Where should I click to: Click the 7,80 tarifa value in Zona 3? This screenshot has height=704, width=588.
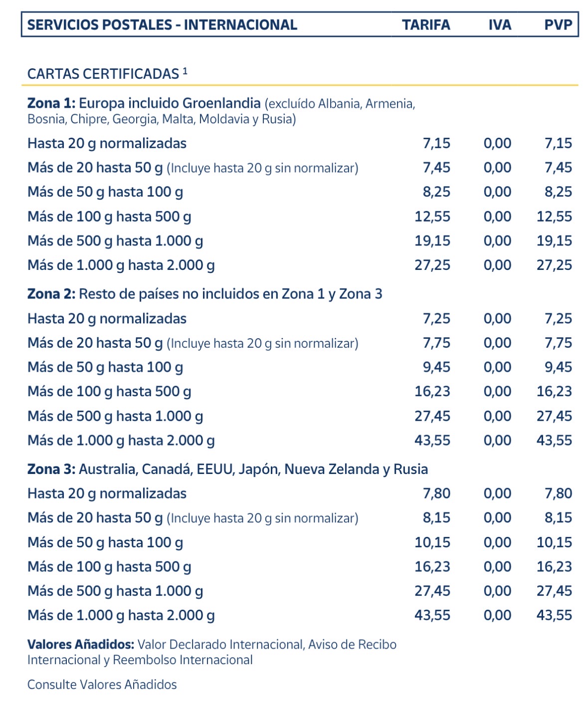pos(436,493)
